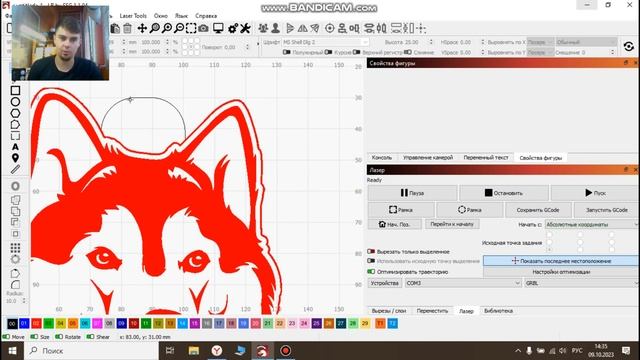
Task: Click the Zoom to frame selection icon
Action: [x=191, y=28]
